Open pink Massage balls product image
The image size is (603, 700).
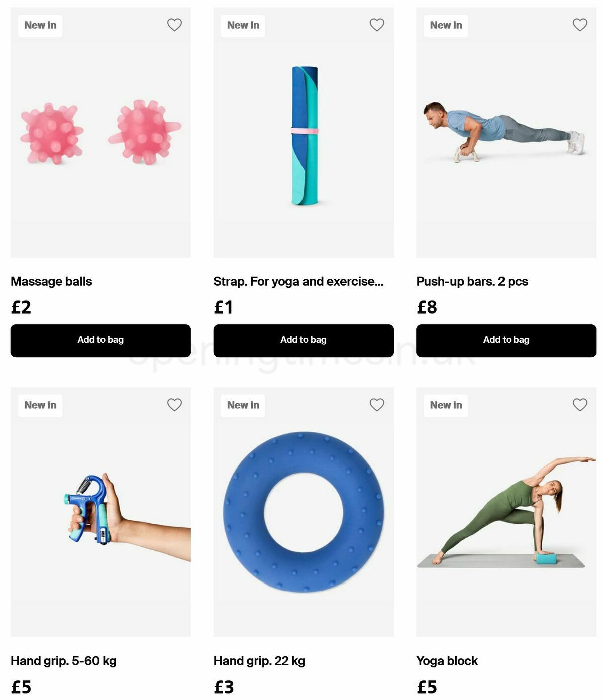[100, 133]
